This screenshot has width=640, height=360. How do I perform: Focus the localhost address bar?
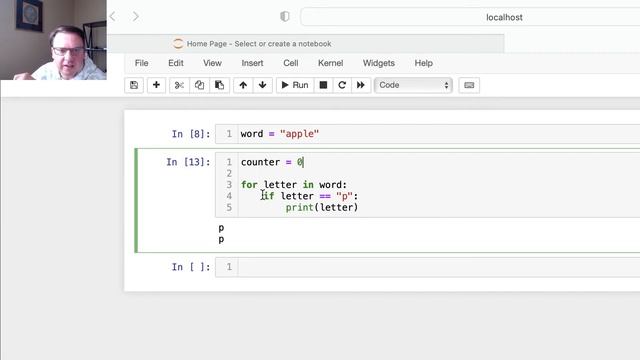470,17
